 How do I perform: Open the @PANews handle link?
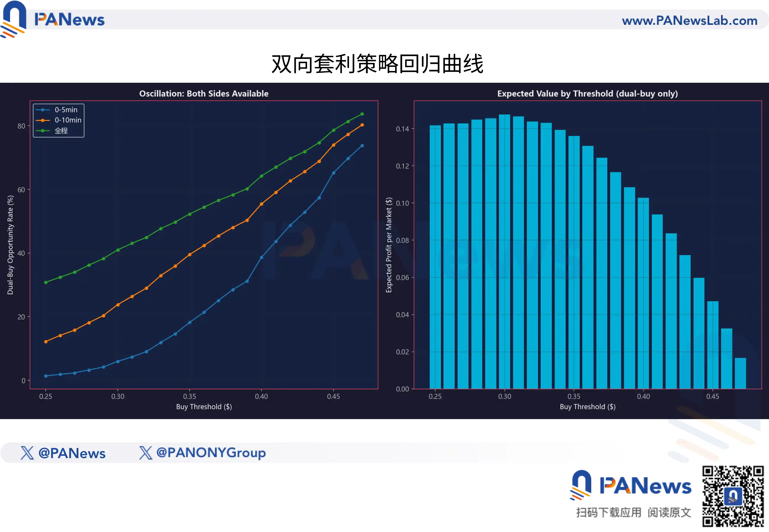[72, 453]
